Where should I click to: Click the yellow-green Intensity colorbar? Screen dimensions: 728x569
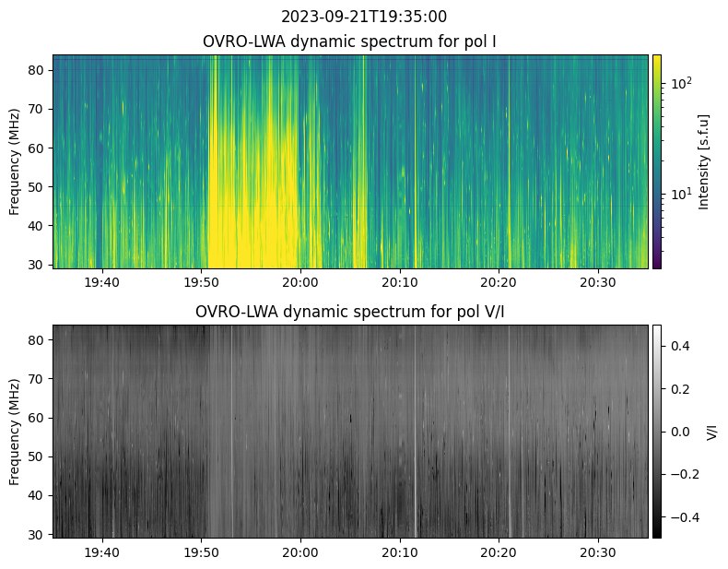click(x=657, y=161)
